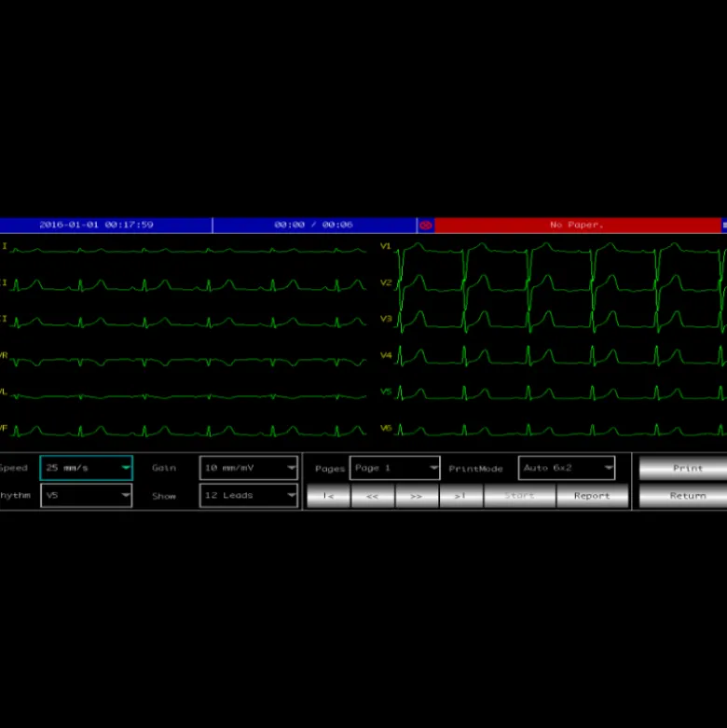This screenshot has height=728, width=727.
Task: Select the lead I label
Action: [x=5, y=246]
